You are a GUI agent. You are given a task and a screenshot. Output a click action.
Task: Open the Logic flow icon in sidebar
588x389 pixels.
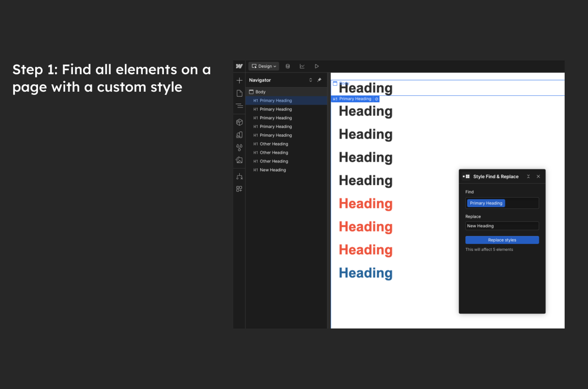click(239, 176)
